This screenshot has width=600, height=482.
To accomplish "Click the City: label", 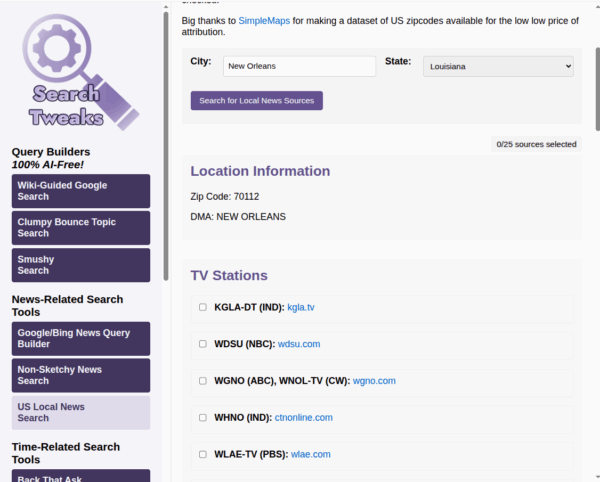I will pos(201,61).
